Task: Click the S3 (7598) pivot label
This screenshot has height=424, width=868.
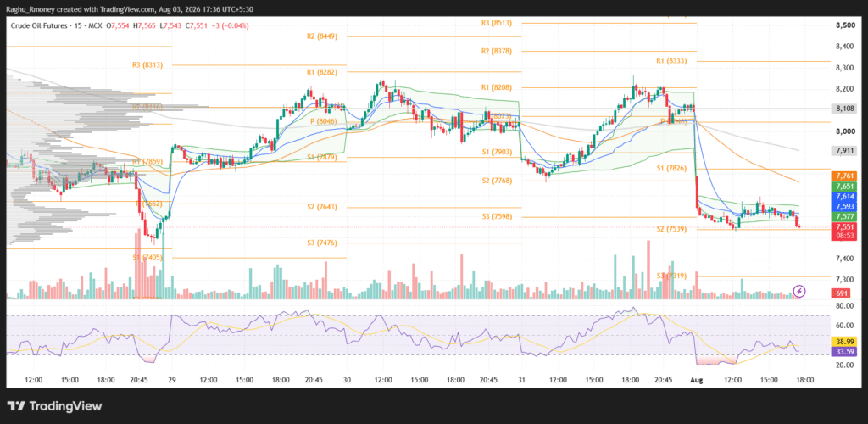Action: tap(496, 216)
